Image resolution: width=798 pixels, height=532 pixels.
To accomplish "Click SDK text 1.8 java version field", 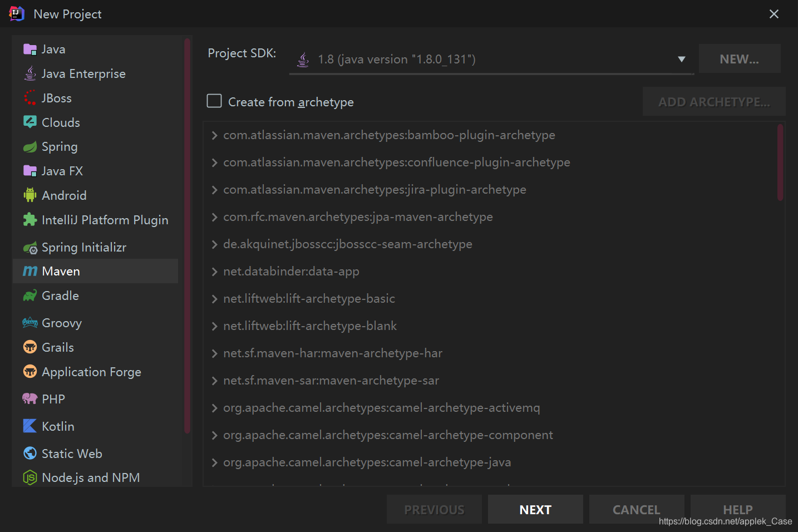I will click(397, 59).
